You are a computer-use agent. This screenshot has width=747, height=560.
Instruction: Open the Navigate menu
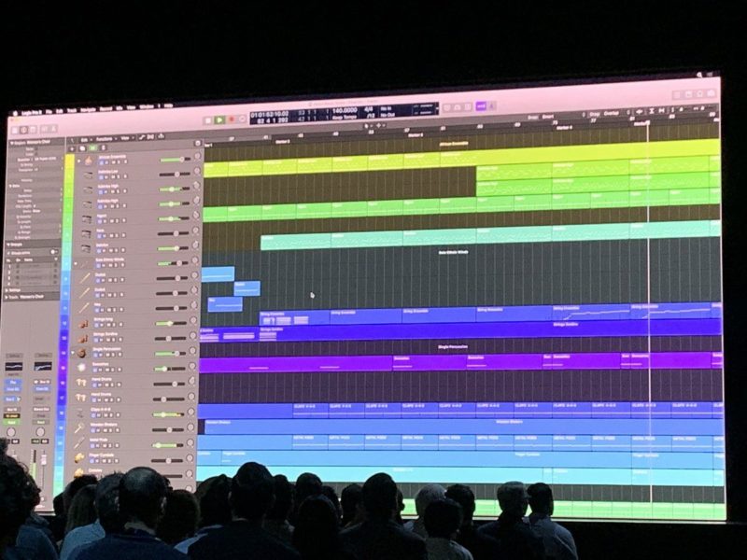click(88, 109)
